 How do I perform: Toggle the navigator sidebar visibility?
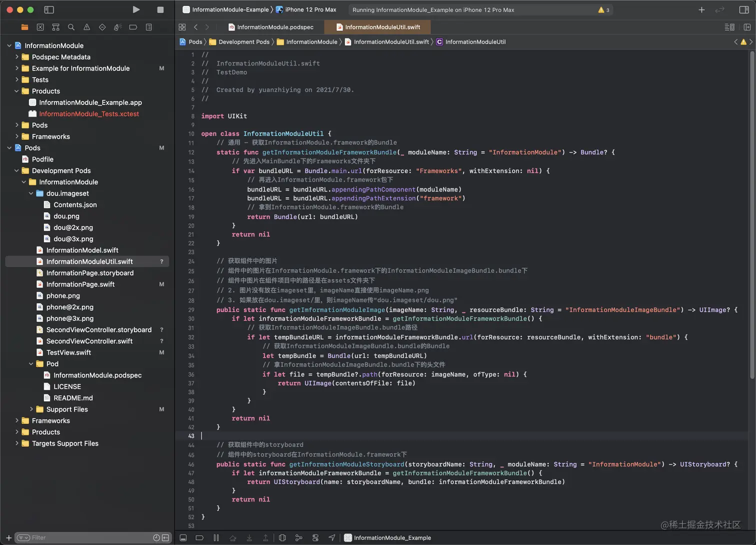[x=49, y=9]
